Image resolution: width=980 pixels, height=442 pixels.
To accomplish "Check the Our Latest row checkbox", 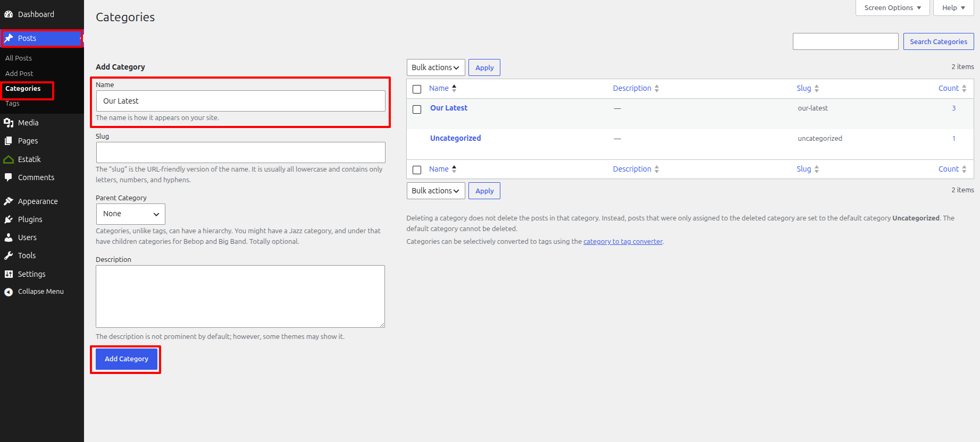I will tap(417, 109).
